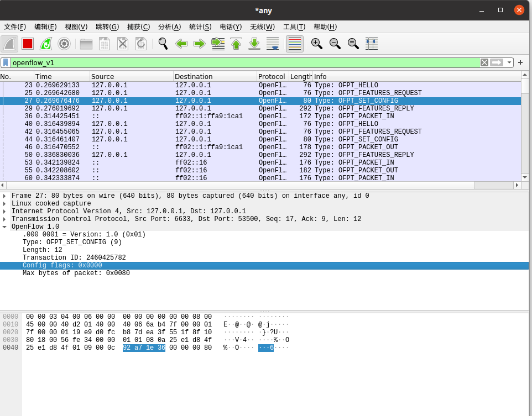The height and width of the screenshot is (416, 532).
Task: Open the 捕获(C) menu
Action: pos(138,27)
